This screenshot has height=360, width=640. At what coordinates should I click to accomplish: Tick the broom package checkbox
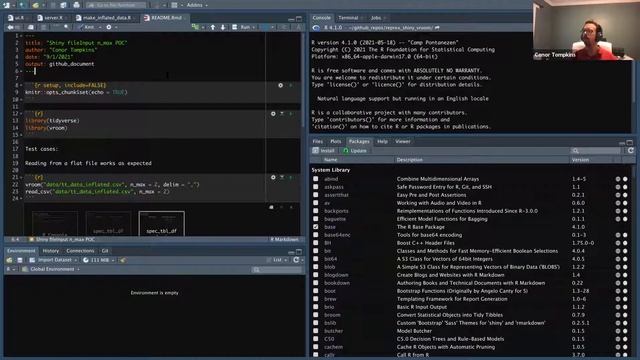tap(316, 315)
